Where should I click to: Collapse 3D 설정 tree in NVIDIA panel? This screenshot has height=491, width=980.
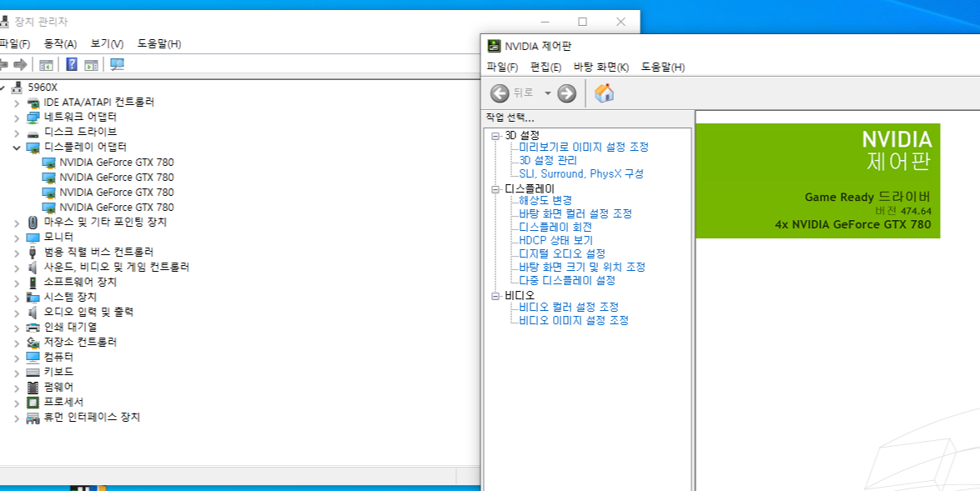point(495,136)
